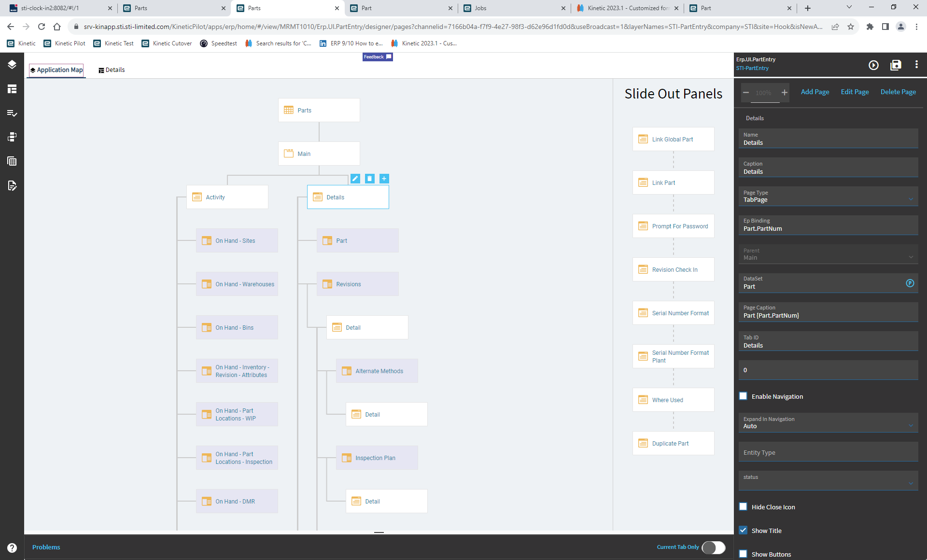Screen dimensions: 927x560
Task: Open browser extensions puzzle icon
Action: tap(870, 27)
